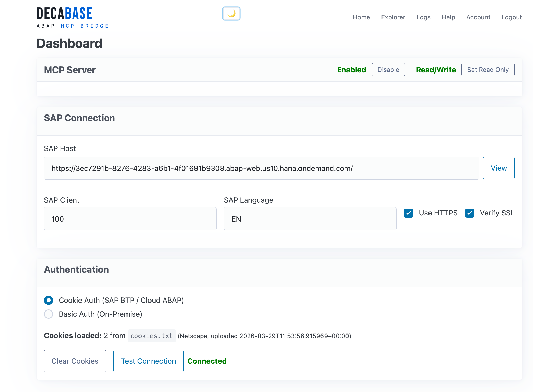Open the Account page
The height and width of the screenshot is (392, 533).
click(478, 17)
